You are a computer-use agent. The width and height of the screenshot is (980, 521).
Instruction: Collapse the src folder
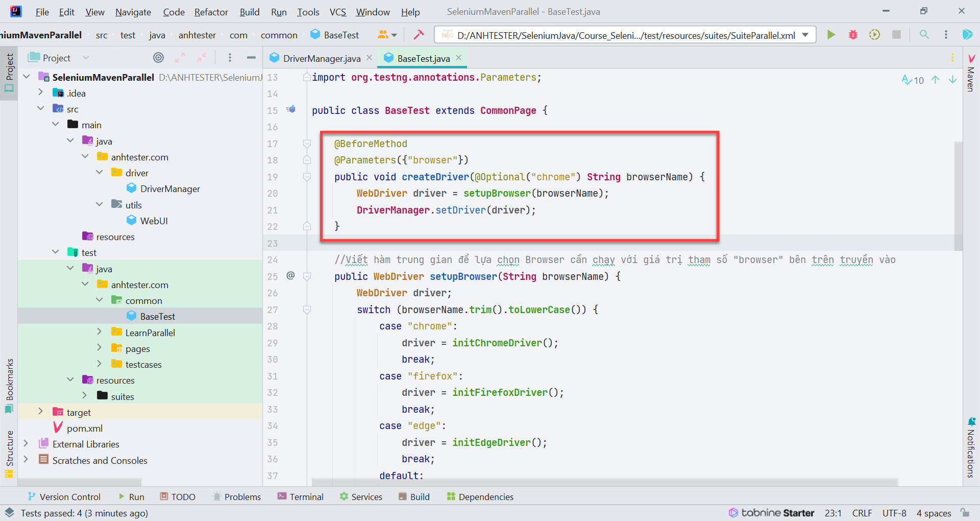click(40, 108)
